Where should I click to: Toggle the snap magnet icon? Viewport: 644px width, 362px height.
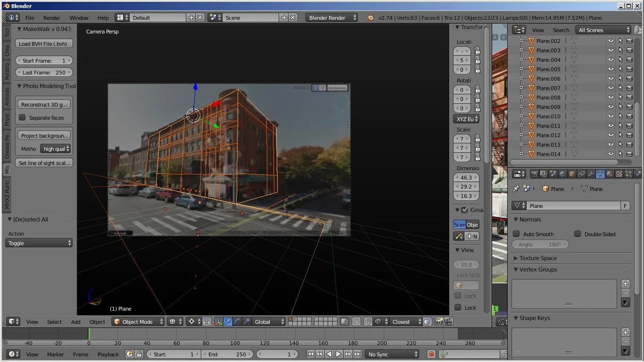click(368, 322)
